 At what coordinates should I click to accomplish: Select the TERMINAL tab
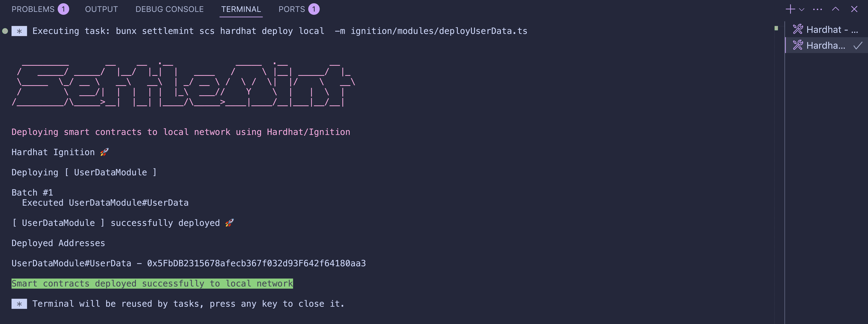pyautogui.click(x=241, y=9)
